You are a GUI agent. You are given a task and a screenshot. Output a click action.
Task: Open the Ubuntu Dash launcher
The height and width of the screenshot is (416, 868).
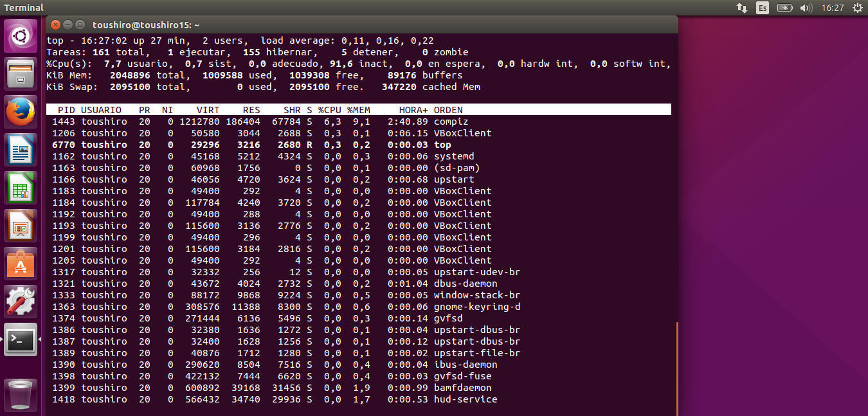tap(21, 36)
